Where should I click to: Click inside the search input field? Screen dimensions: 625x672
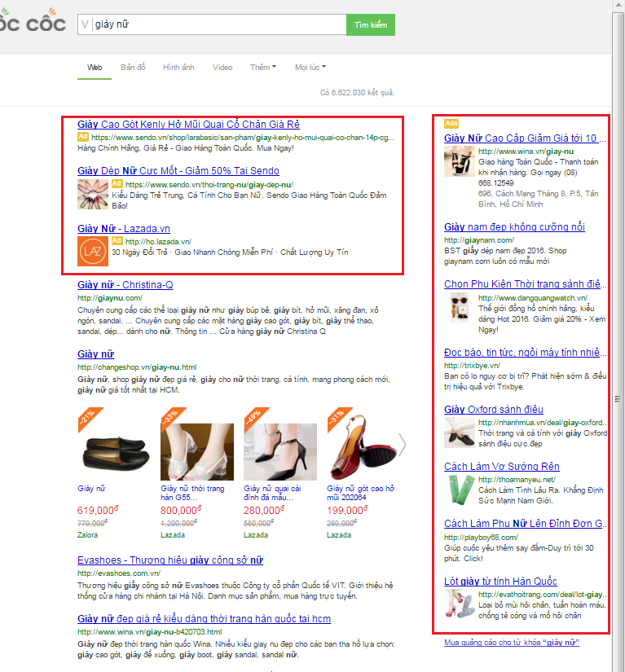click(x=216, y=25)
